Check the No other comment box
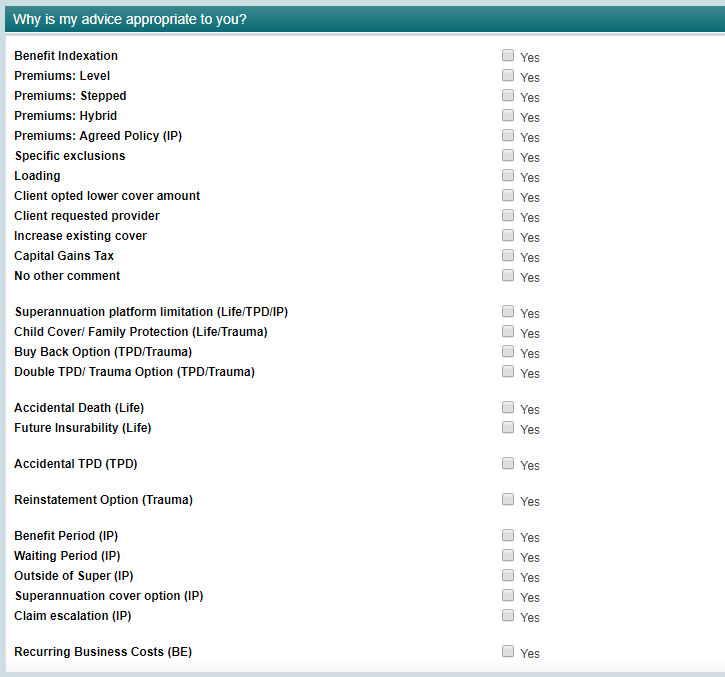 (x=508, y=275)
